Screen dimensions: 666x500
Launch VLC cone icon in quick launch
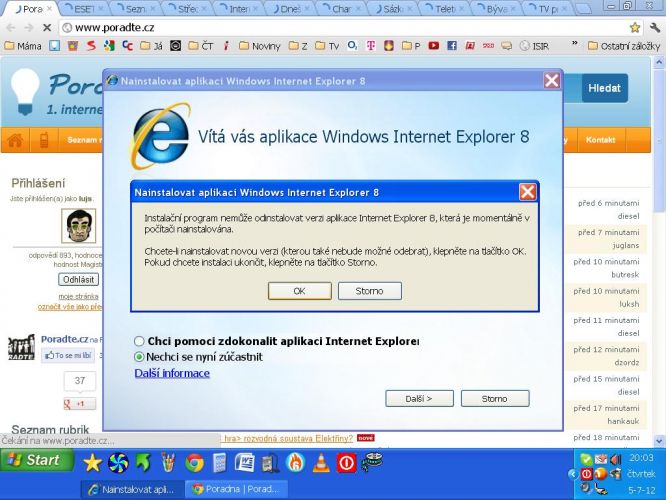pyautogui.click(x=321, y=463)
